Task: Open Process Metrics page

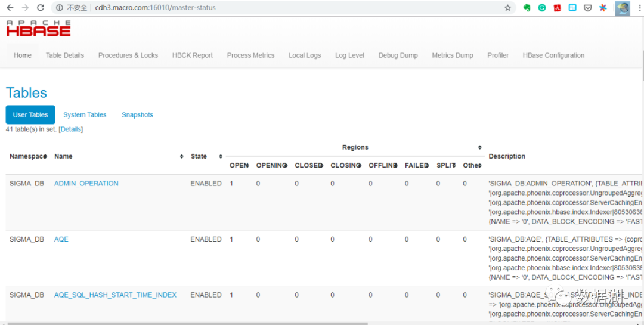Action: tap(250, 55)
